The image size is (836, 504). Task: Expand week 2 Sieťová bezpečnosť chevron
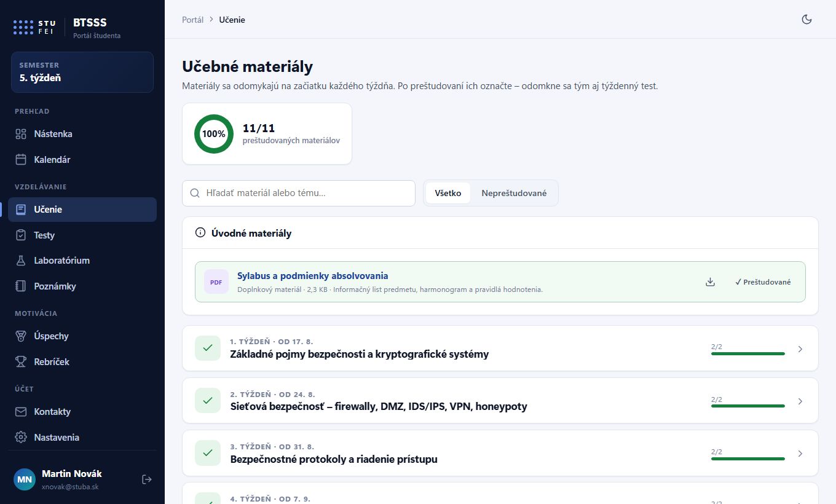click(800, 401)
